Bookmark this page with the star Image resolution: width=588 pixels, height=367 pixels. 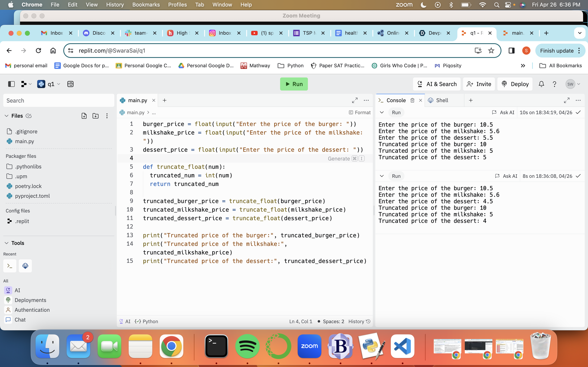pyautogui.click(x=491, y=51)
